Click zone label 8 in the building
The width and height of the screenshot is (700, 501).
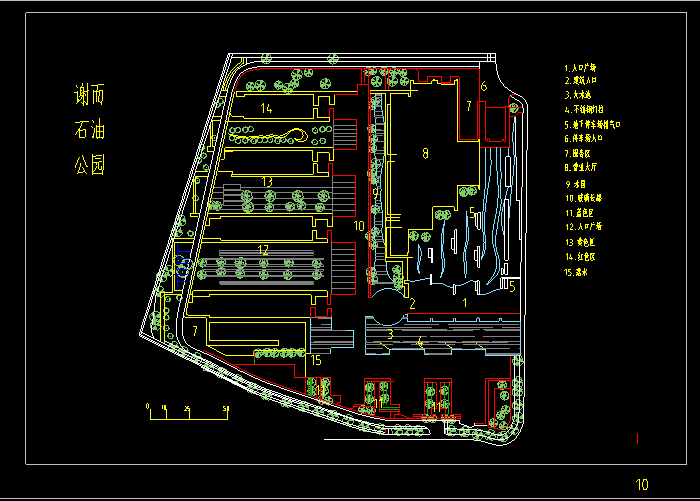coord(425,153)
